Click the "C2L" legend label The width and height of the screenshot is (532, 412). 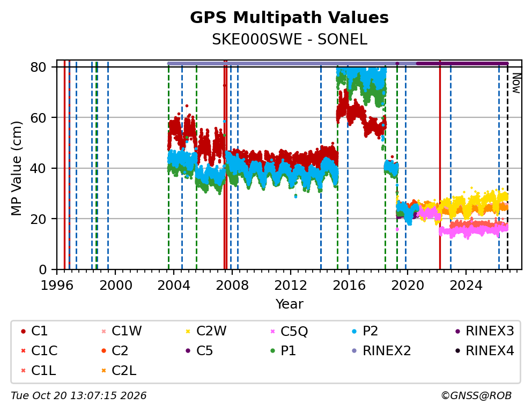click(x=124, y=371)
